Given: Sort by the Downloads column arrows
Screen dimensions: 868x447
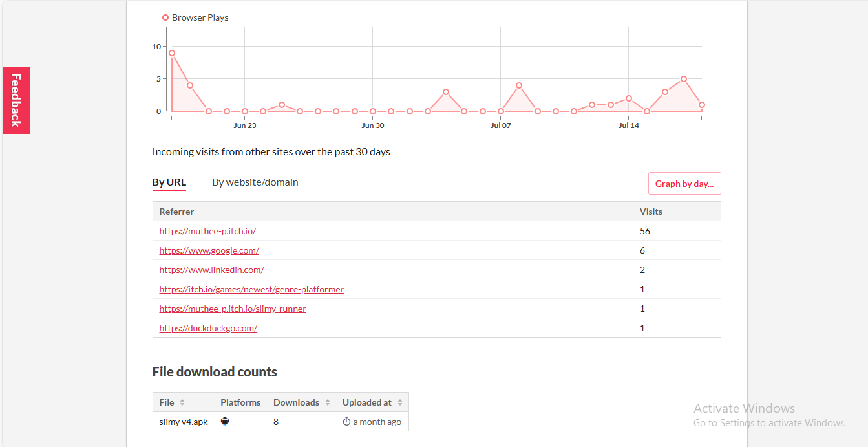Looking at the screenshot, I should pyautogui.click(x=328, y=402).
